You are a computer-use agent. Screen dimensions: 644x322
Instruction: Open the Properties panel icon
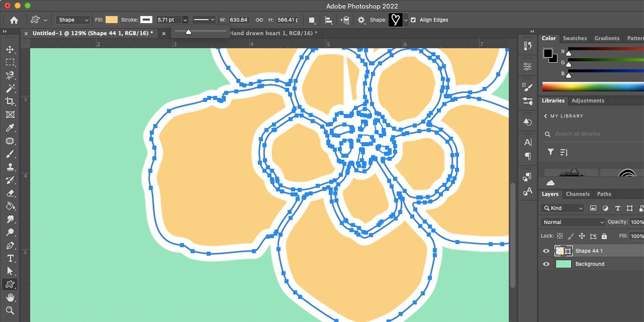click(528, 67)
